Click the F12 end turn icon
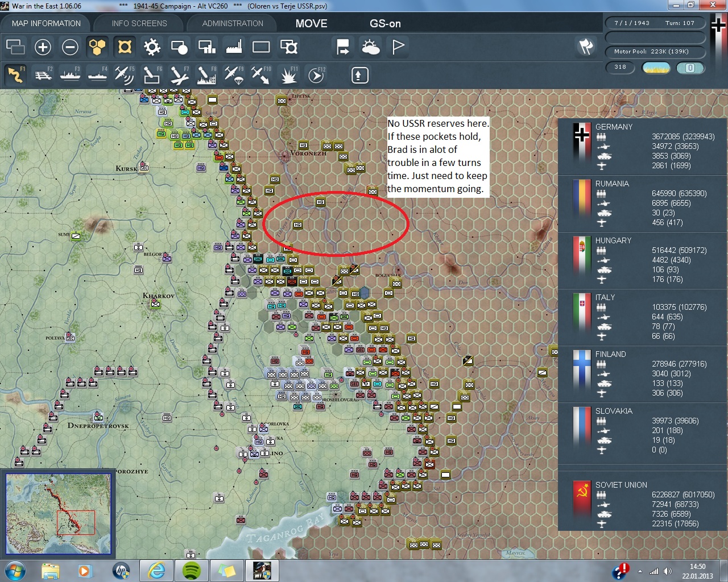The image size is (728, 582). pos(316,75)
